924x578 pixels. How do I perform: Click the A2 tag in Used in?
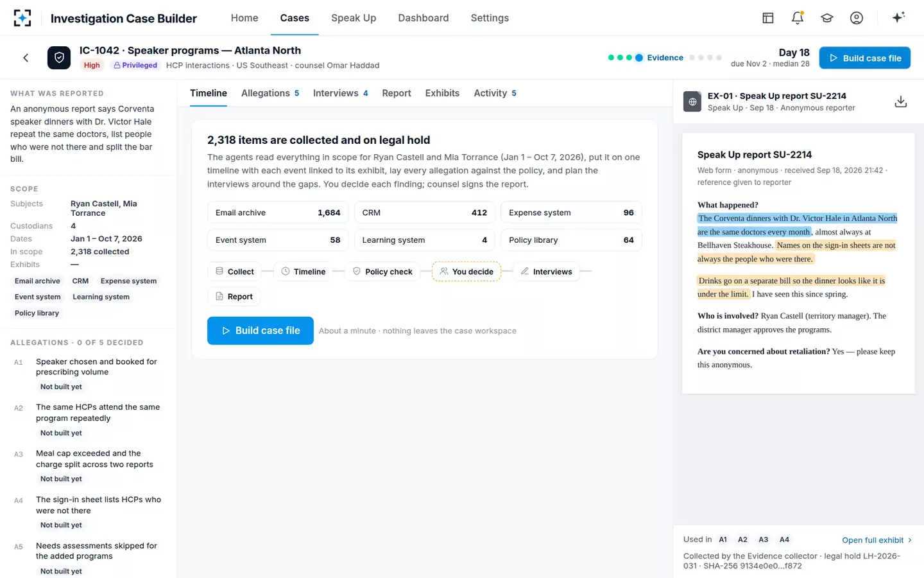click(742, 540)
